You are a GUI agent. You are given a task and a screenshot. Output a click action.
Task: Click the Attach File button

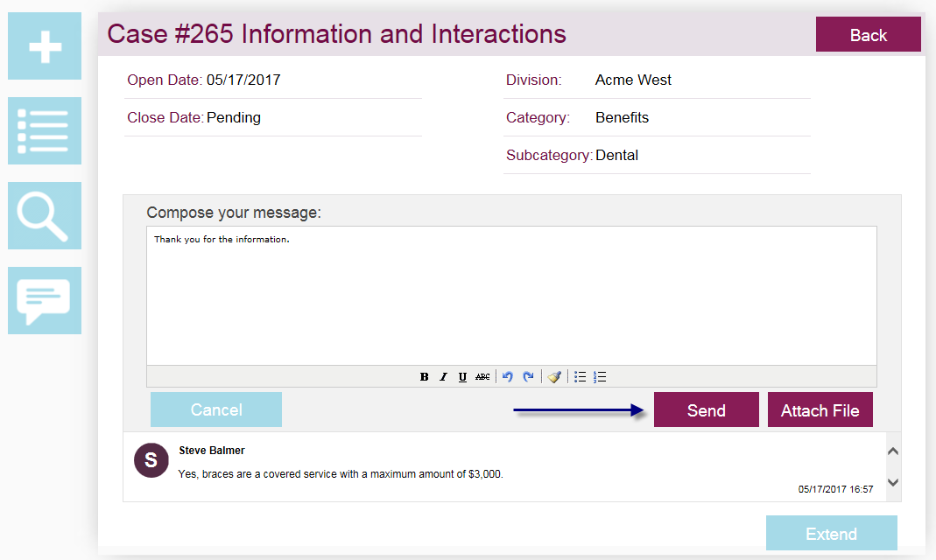[x=820, y=410]
